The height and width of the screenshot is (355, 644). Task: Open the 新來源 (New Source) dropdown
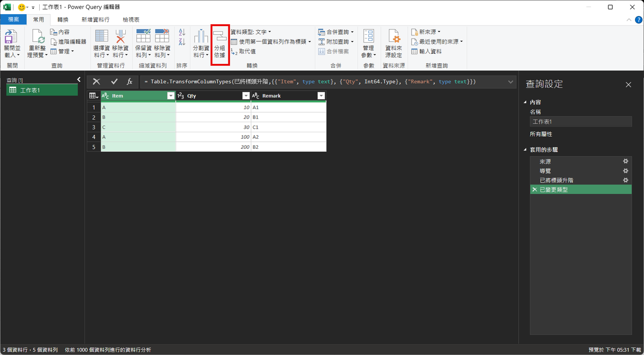point(426,32)
